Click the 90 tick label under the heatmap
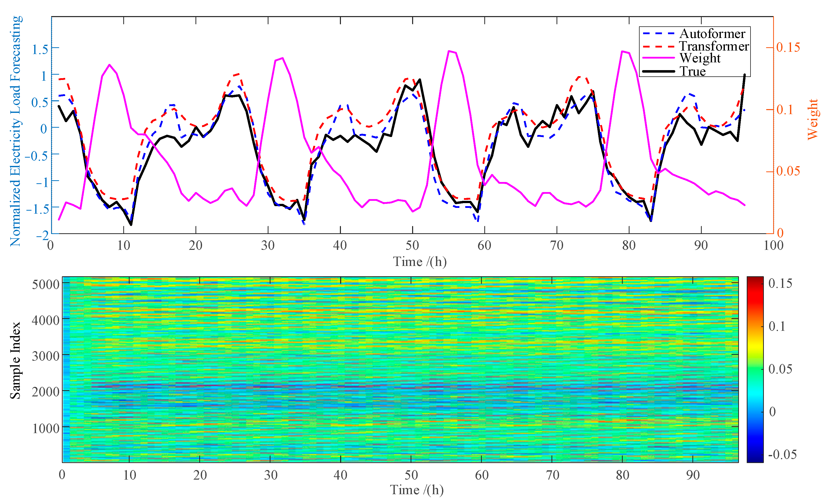The image size is (827, 504). 693,475
